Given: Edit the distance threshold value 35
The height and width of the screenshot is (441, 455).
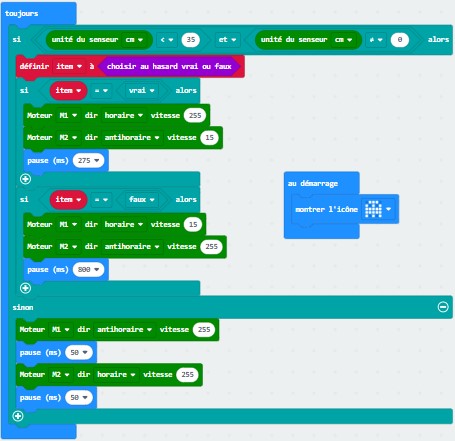Looking at the screenshot, I should (191, 40).
